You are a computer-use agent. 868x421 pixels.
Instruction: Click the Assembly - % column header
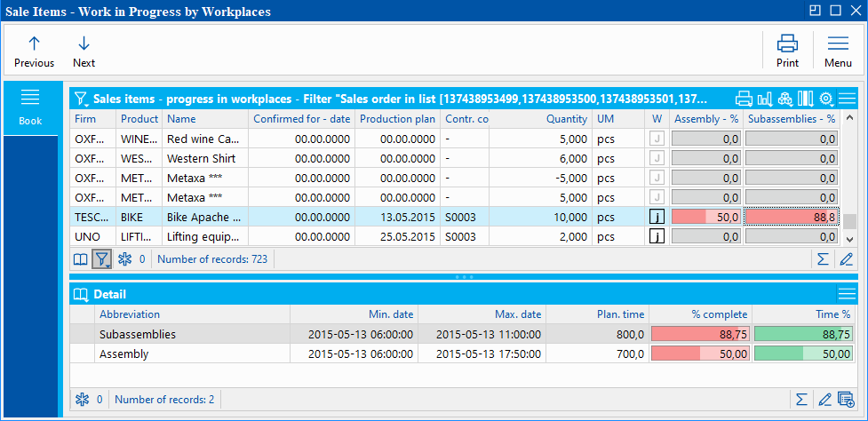point(705,119)
